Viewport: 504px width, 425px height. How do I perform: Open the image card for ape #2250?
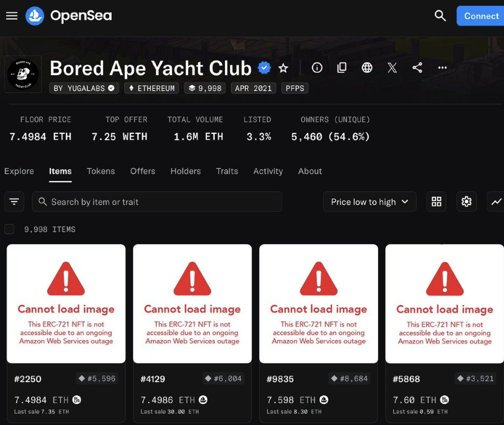(x=66, y=304)
